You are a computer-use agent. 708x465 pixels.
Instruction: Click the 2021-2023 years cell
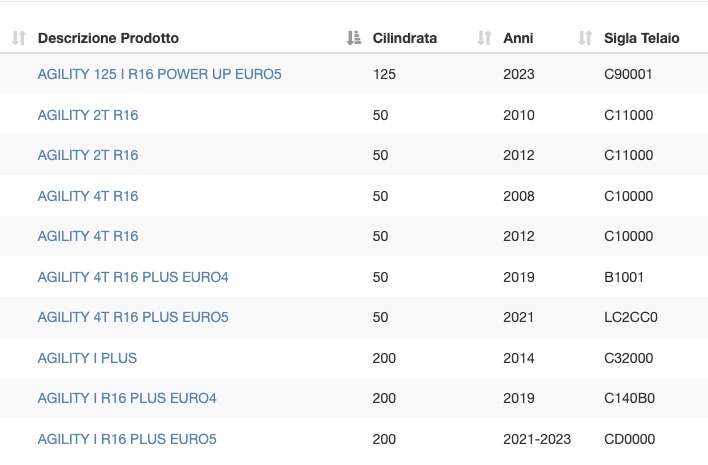click(x=537, y=439)
